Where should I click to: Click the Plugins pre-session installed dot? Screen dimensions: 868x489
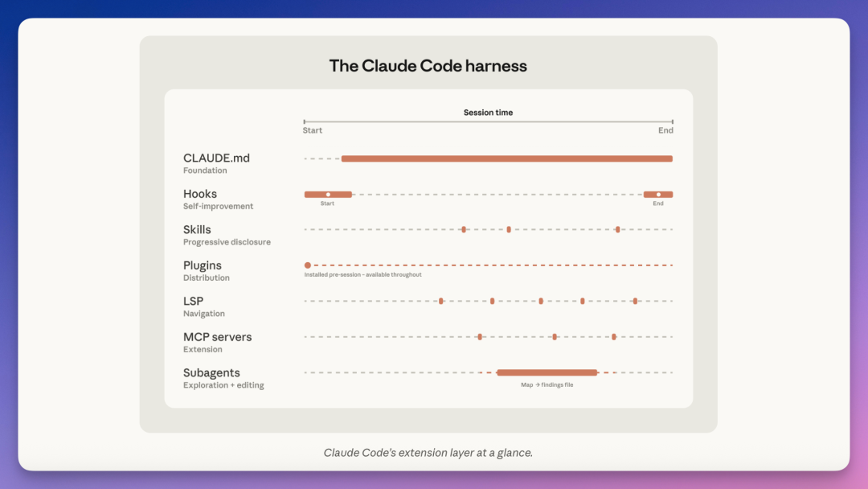pos(308,265)
